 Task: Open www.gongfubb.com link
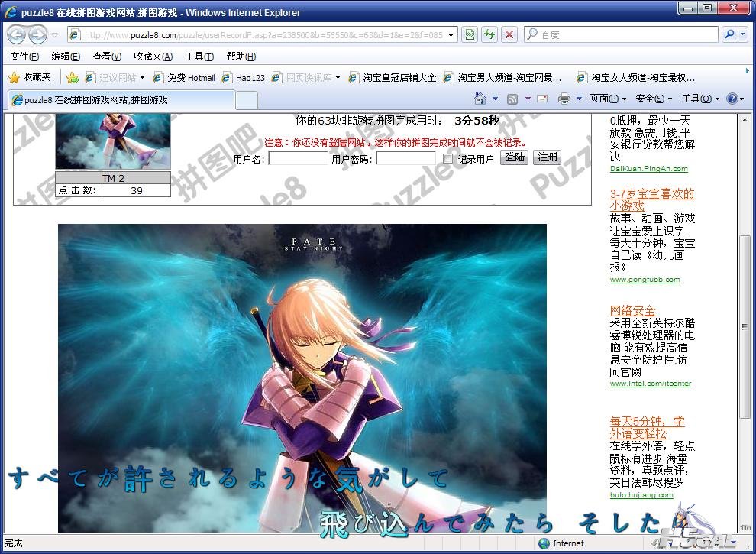click(x=645, y=280)
